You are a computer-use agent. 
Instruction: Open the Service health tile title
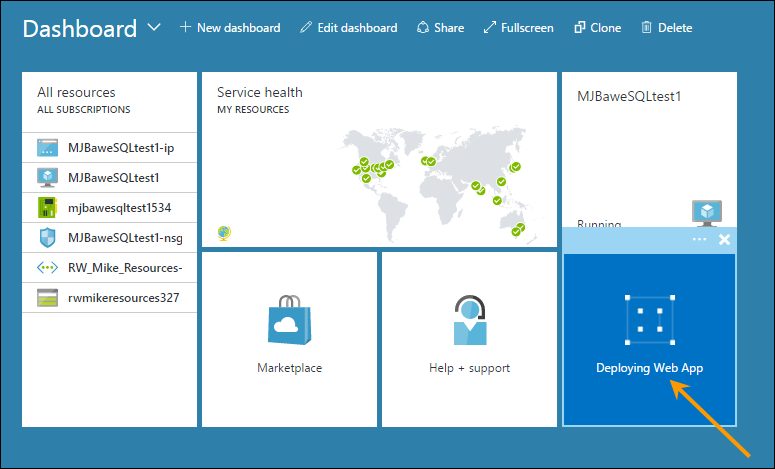pos(259,92)
